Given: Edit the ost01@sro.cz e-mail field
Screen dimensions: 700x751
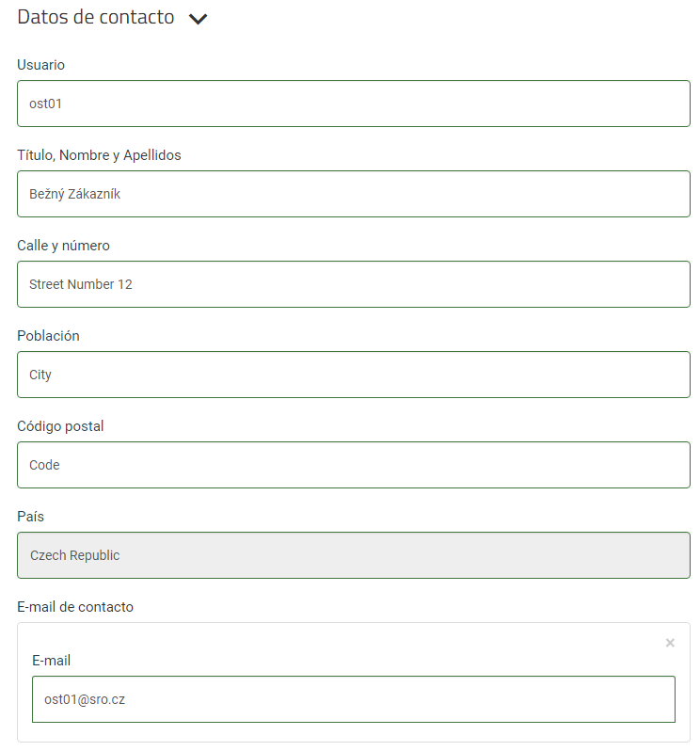Looking at the screenshot, I should pos(354,699).
